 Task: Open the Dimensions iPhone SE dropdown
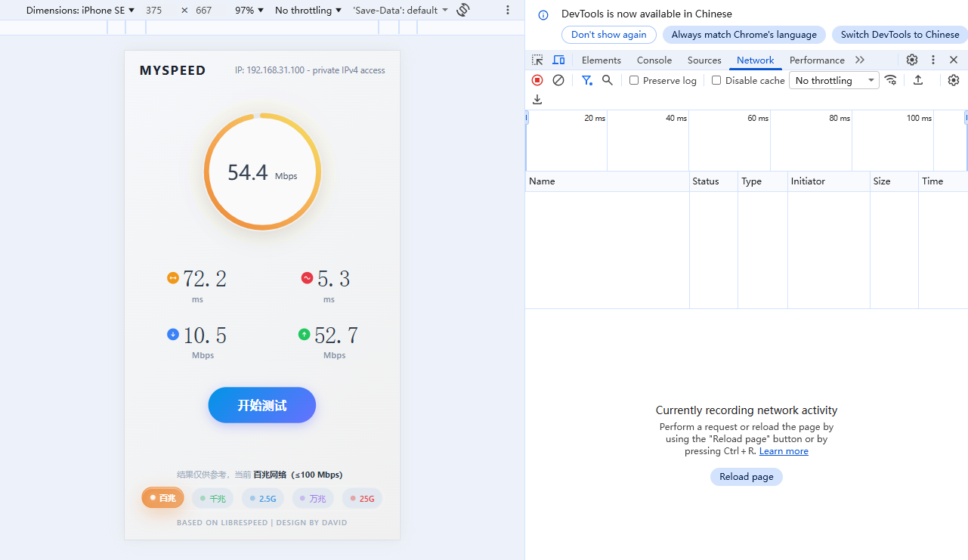click(80, 10)
